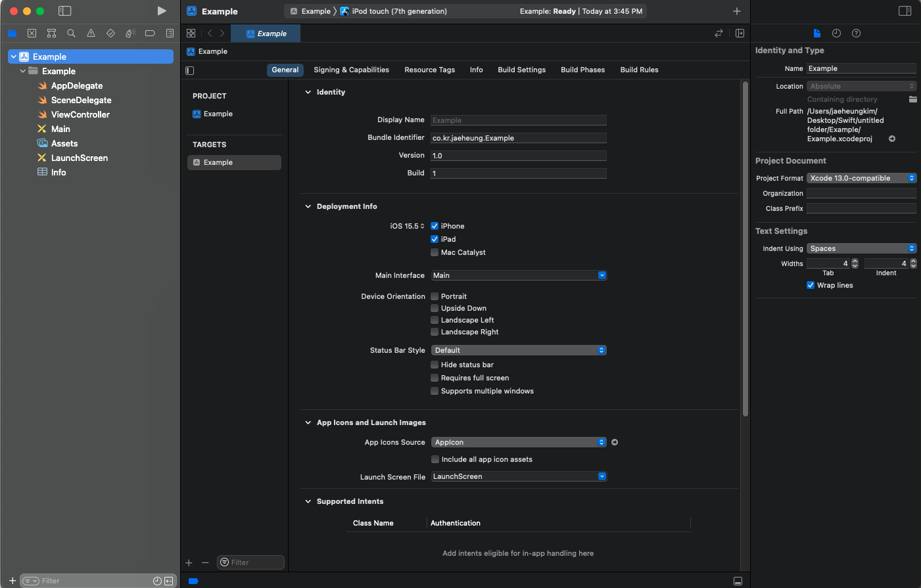921x588 pixels.
Task: Toggle the inspector panel at top right
Action: tap(905, 11)
